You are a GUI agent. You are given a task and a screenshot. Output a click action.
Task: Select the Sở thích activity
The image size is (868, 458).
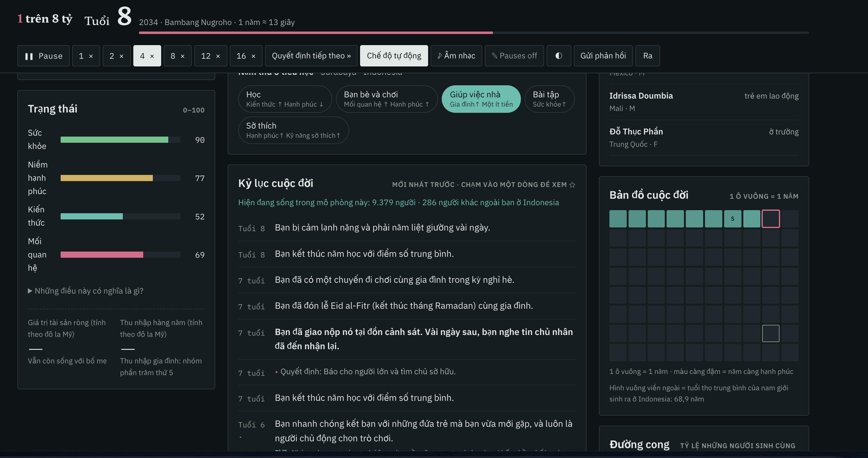click(294, 130)
